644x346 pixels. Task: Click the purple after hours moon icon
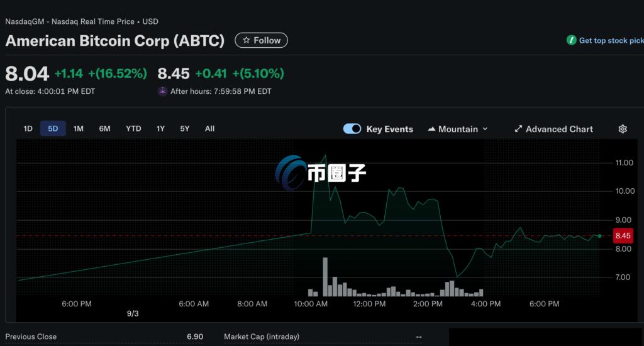(163, 91)
